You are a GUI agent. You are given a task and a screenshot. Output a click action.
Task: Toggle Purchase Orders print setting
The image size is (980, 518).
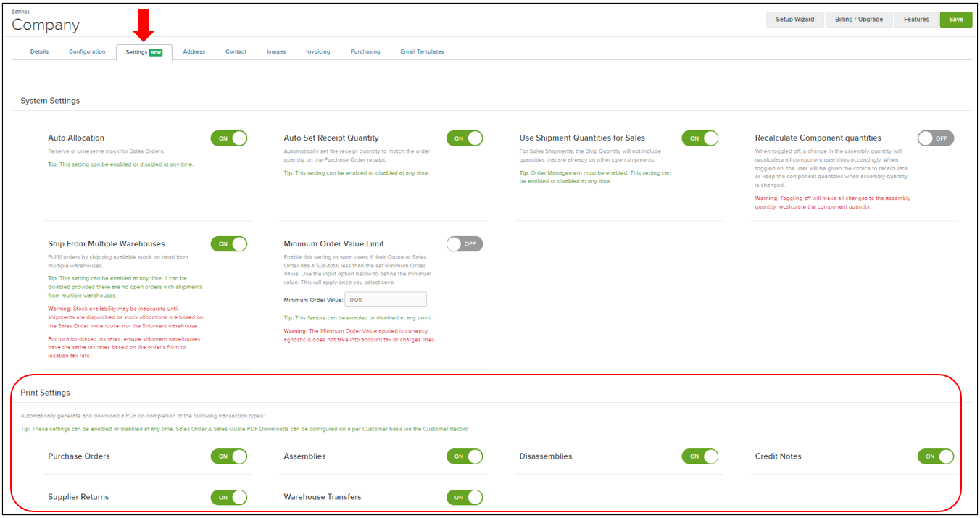[229, 456]
